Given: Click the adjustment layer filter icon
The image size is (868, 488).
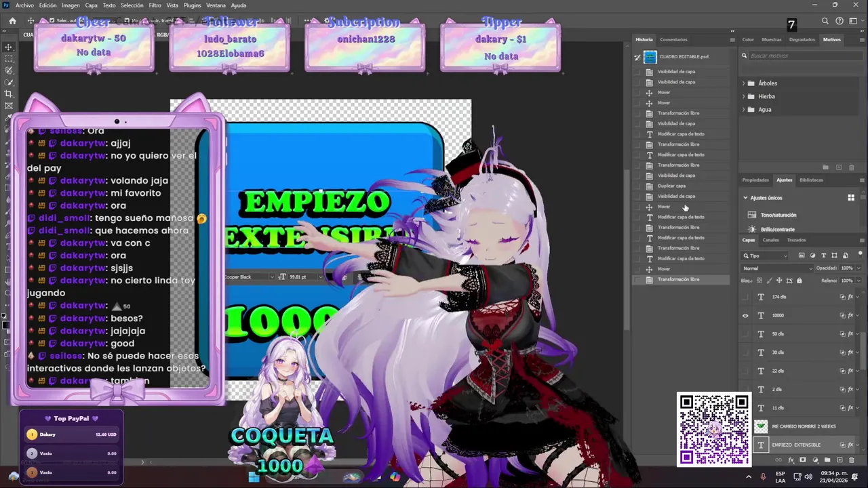Looking at the screenshot, I should 812,256.
